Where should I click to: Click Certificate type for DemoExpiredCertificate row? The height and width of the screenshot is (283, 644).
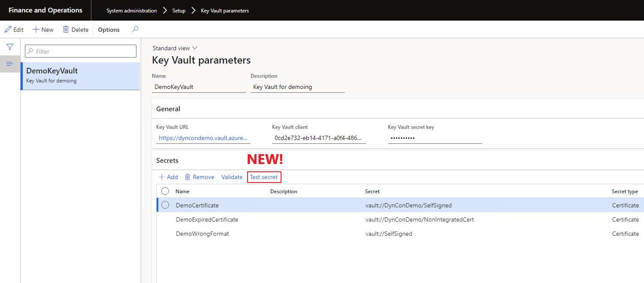pyautogui.click(x=626, y=219)
